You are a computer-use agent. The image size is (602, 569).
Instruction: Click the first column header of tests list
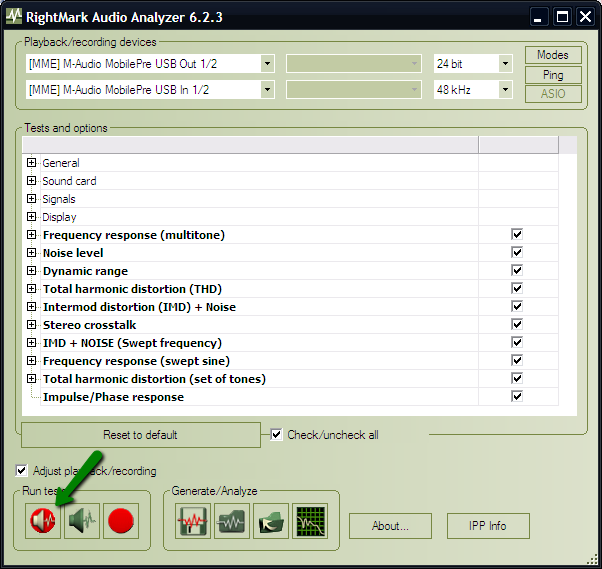[250, 145]
